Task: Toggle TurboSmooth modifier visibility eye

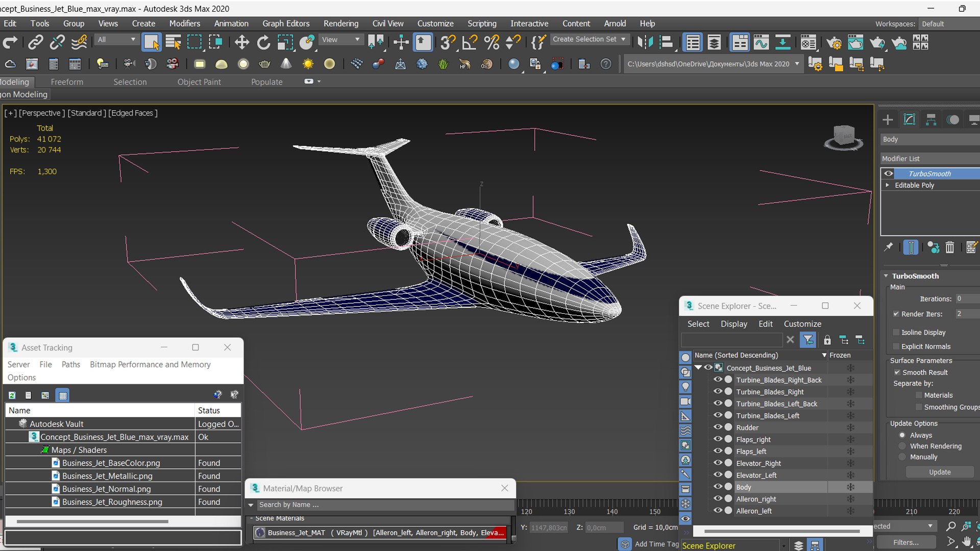Action: [889, 173]
